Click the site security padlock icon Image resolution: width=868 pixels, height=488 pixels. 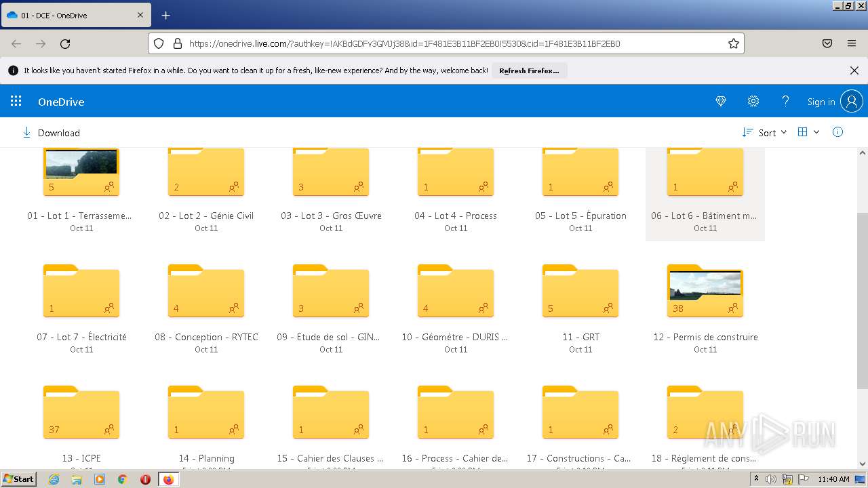178,43
